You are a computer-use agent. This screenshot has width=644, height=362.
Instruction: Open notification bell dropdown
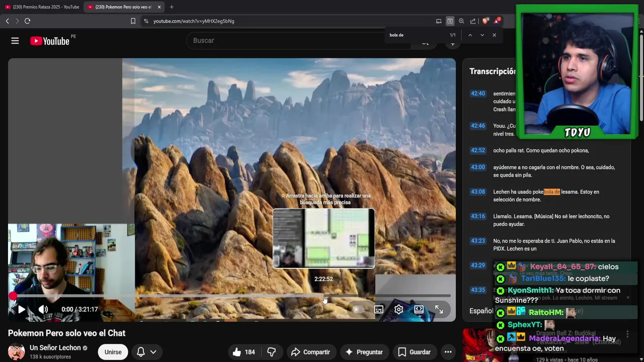[x=146, y=352]
